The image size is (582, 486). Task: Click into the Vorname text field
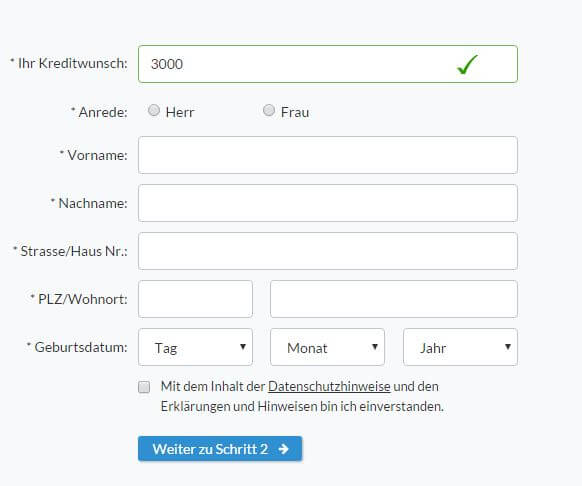[x=328, y=155]
